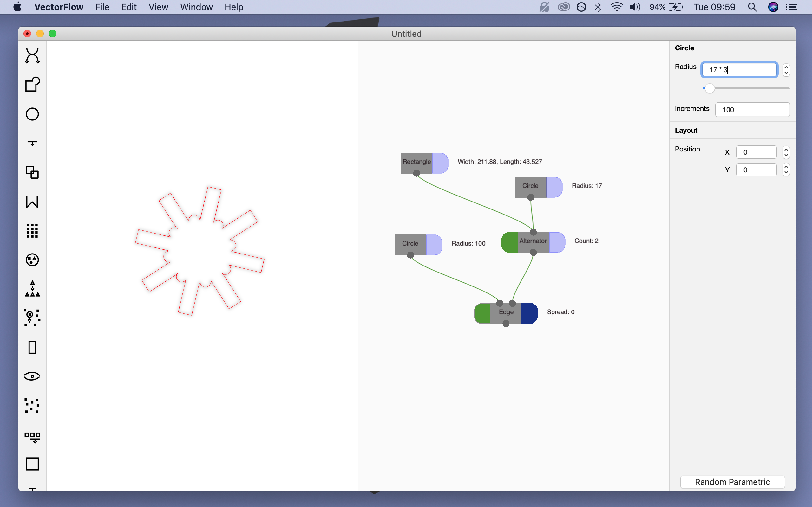Click the curved edge tool at top
Image resolution: width=812 pixels, height=507 pixels.
32,56
